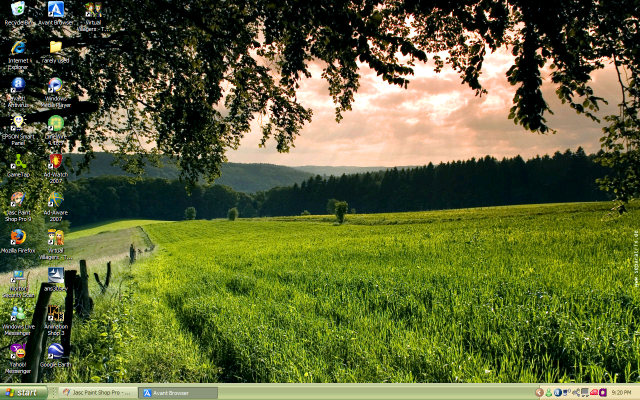Select the EPSON Smart Panel icon
640x400 pixels.
18,123
